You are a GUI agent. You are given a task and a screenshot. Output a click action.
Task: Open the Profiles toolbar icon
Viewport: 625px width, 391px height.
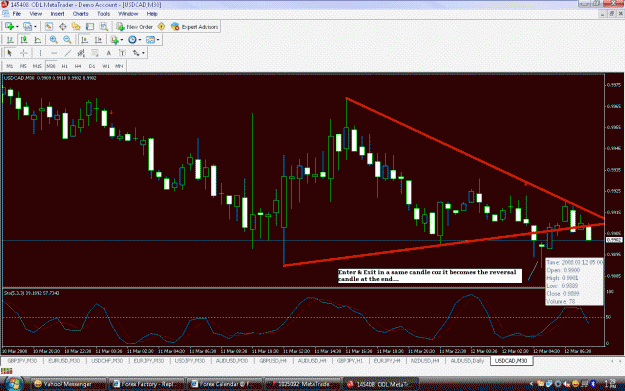click(27, 27)
